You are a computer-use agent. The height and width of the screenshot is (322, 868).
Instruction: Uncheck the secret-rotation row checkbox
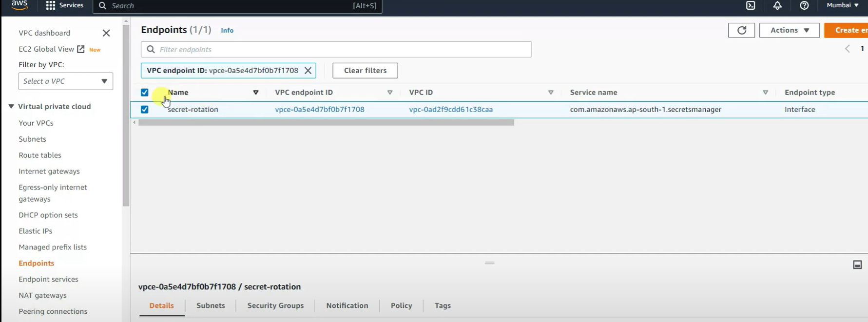(x=145, y=110)
